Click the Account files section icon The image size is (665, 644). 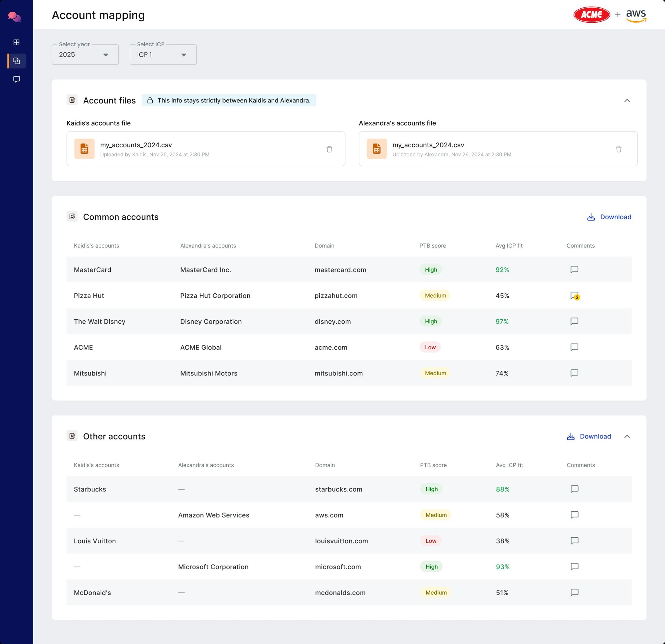[72, 100]
